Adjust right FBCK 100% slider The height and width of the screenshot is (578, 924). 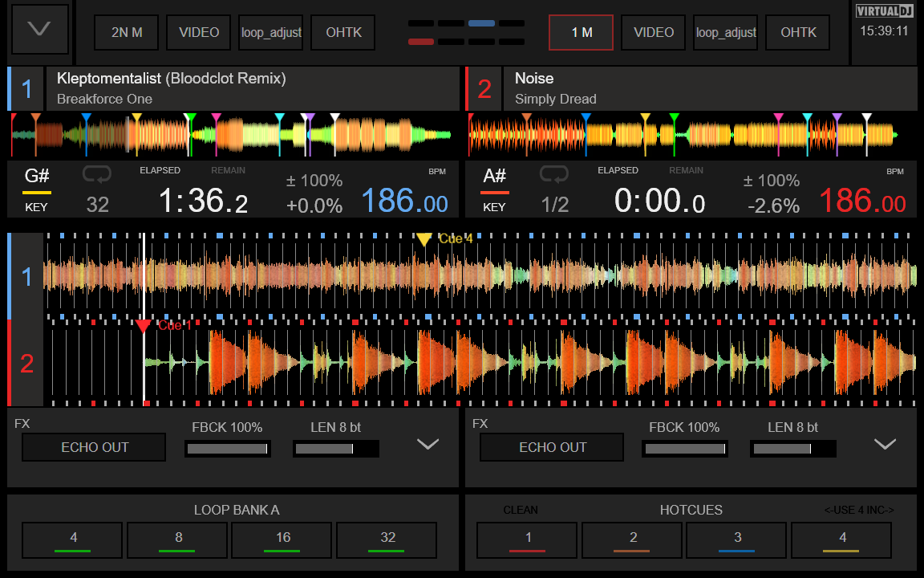(685, 449)
